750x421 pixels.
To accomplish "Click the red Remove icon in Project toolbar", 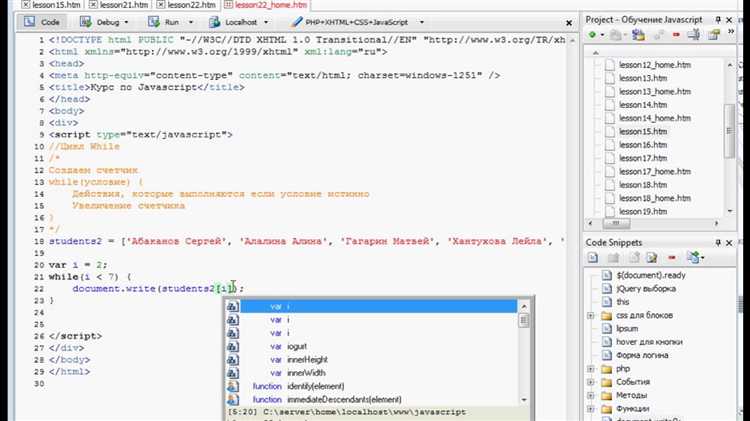I will (x=676, y=35).
